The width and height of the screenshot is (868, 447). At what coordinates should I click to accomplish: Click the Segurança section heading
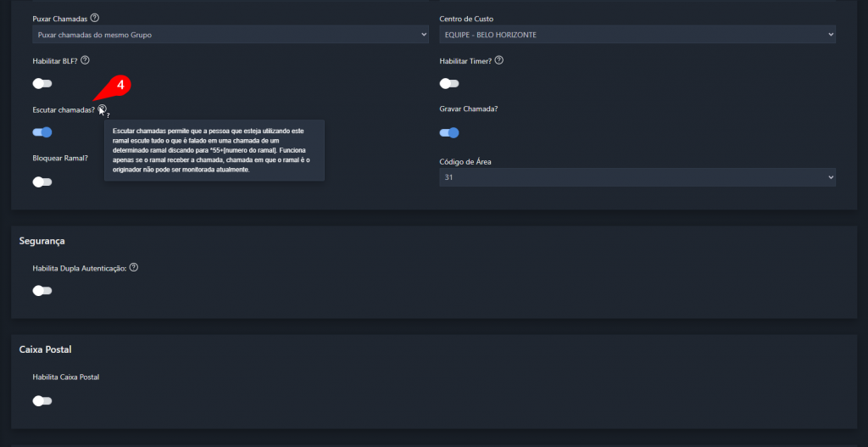point(42,241)
